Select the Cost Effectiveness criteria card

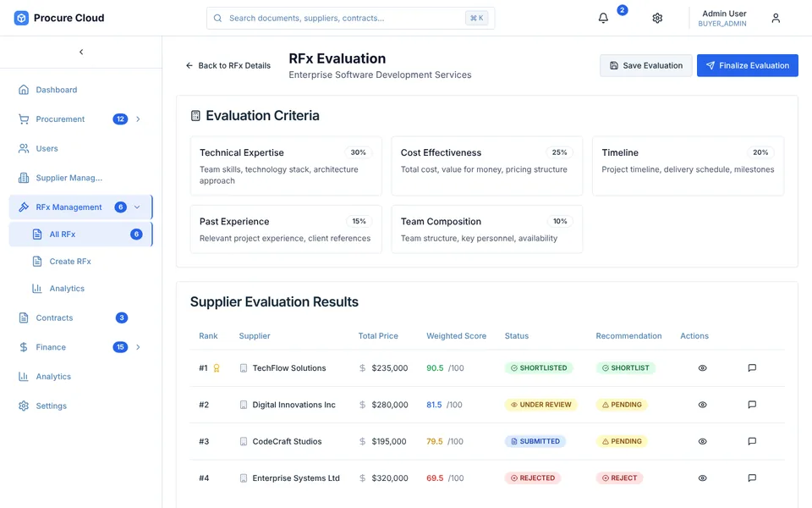coord(487,166)
